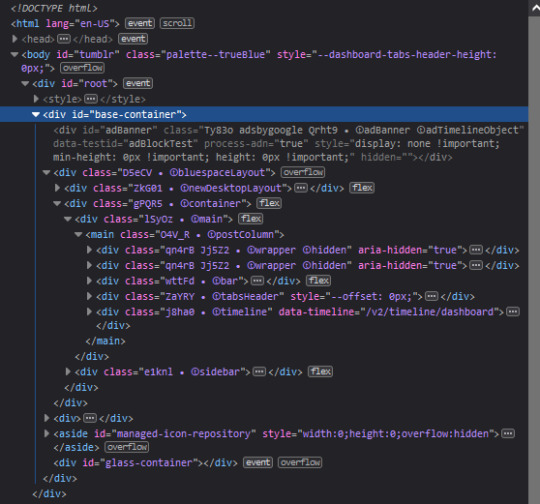Screen dimensions: 540x504
Task: Select the closing </main> tag
Action: [105, 341]
